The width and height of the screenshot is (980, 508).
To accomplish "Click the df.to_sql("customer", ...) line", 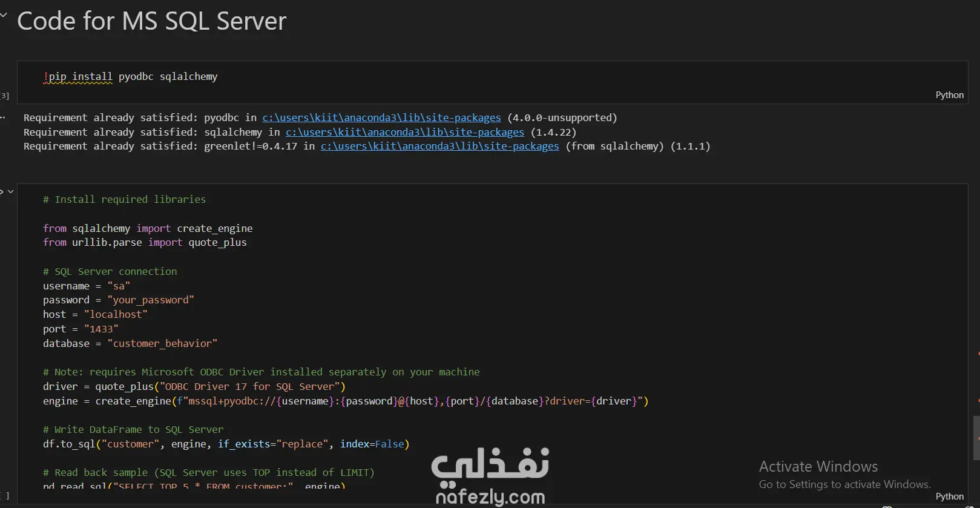I will point(226,444).
